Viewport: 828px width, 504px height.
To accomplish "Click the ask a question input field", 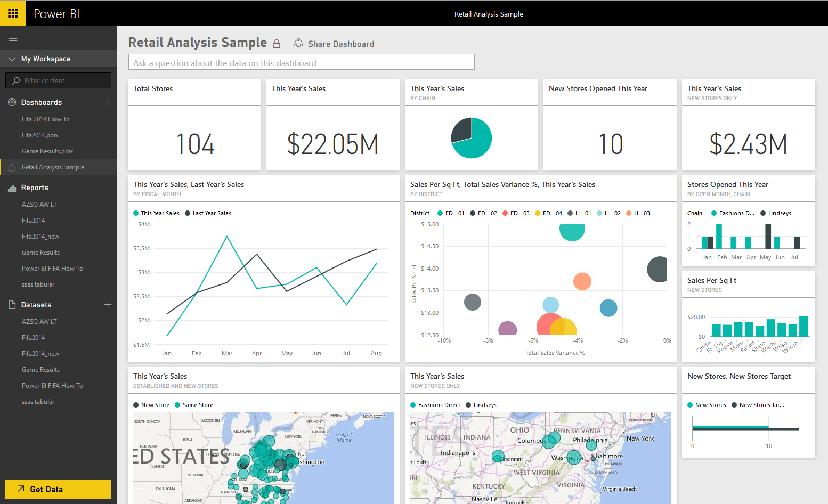I will tap(301, 61).
